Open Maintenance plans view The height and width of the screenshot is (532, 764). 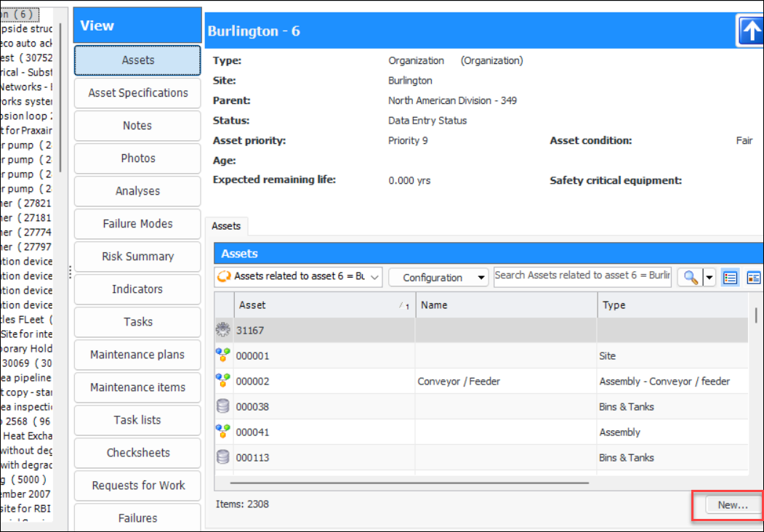(137, 355)
